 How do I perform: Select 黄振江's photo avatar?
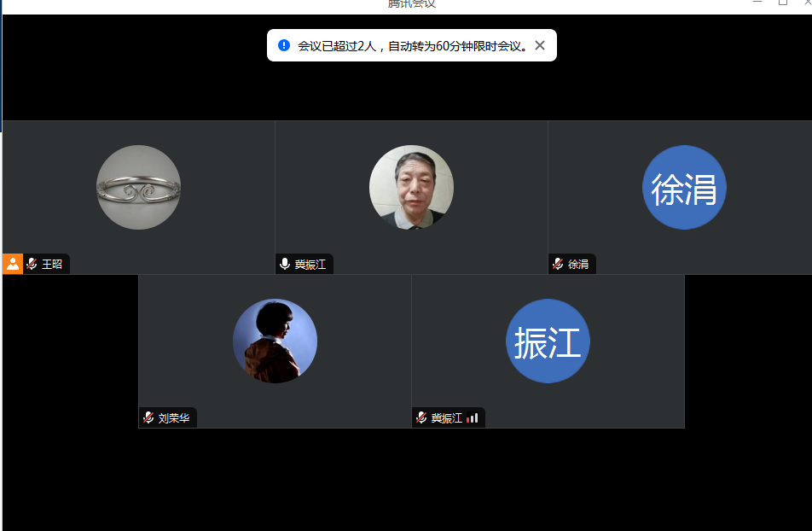click(x=411, y=188)
